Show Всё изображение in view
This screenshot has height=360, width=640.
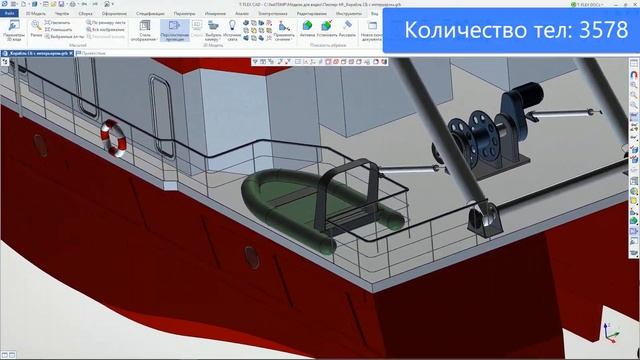click(105, 30)
